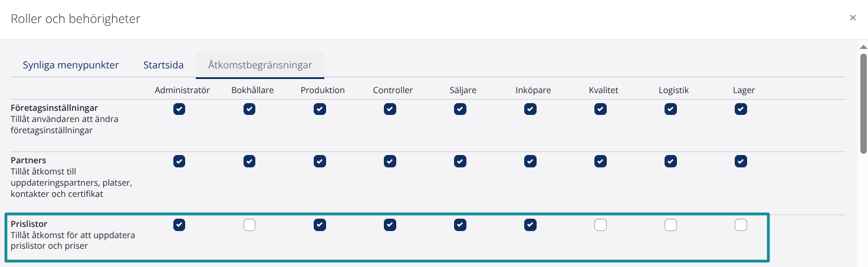Close the Roller och behörigheter dialog
This screenshot has width=868, height=267.
click(x=853, y=18)
